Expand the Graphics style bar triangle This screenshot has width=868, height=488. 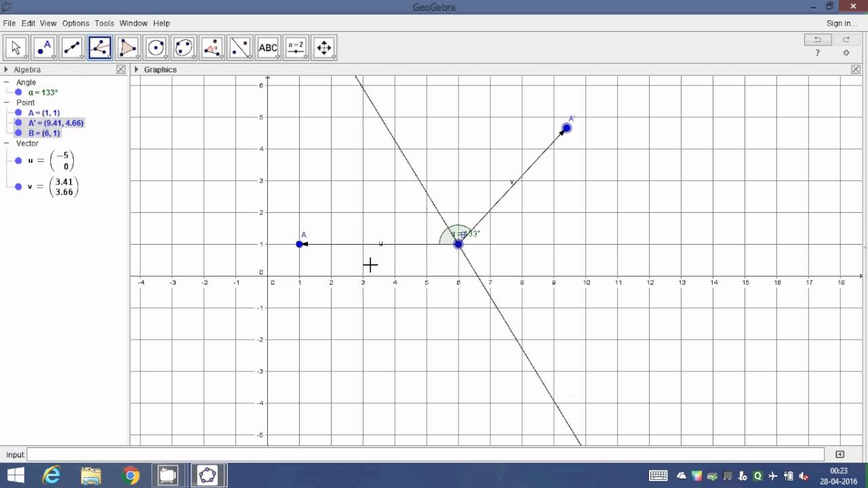click(x=136, y=69)
